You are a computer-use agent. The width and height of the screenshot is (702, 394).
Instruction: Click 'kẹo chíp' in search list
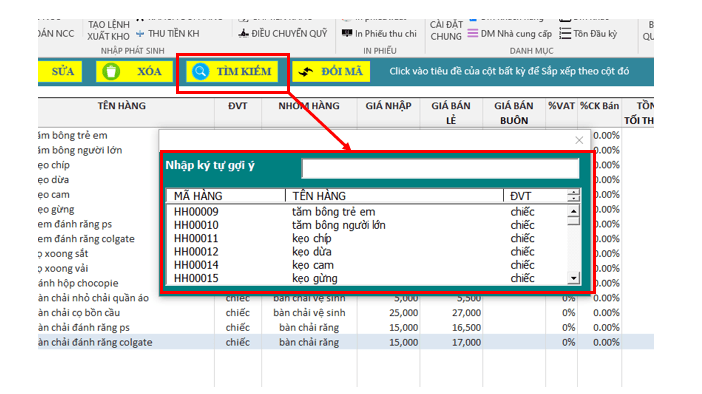click(x=312, y=239)
